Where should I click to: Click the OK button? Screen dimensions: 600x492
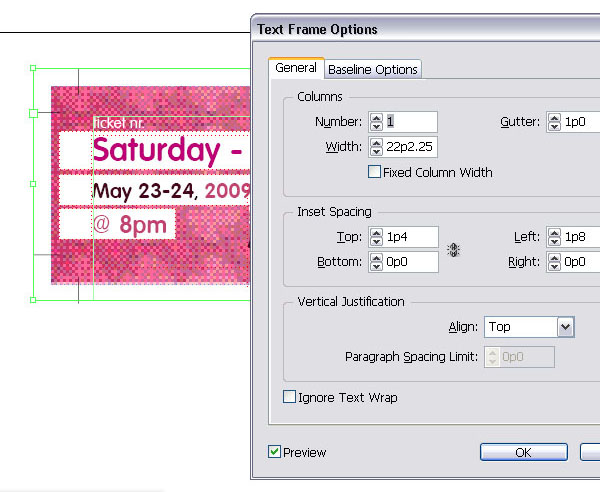click(523, 452)
